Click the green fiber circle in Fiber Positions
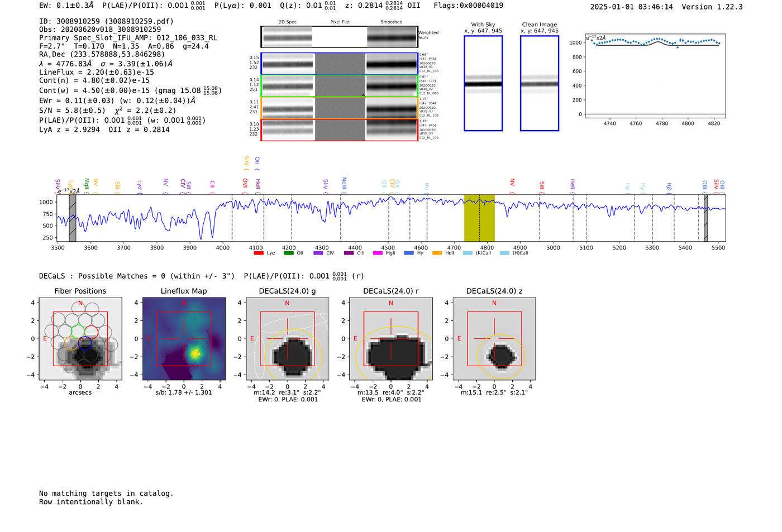 (78, 332)
